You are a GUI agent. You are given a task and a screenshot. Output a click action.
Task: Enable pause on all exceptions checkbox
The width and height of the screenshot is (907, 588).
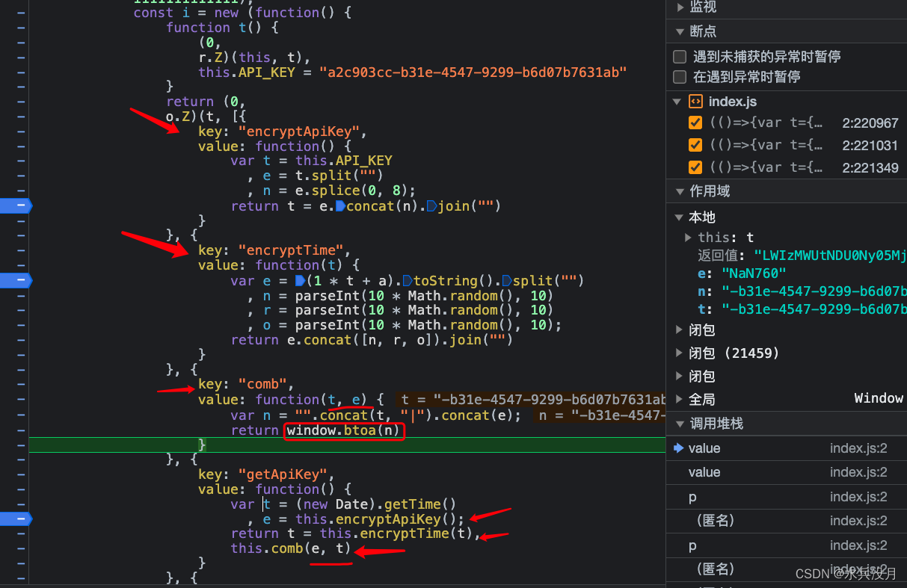(679, 76)
